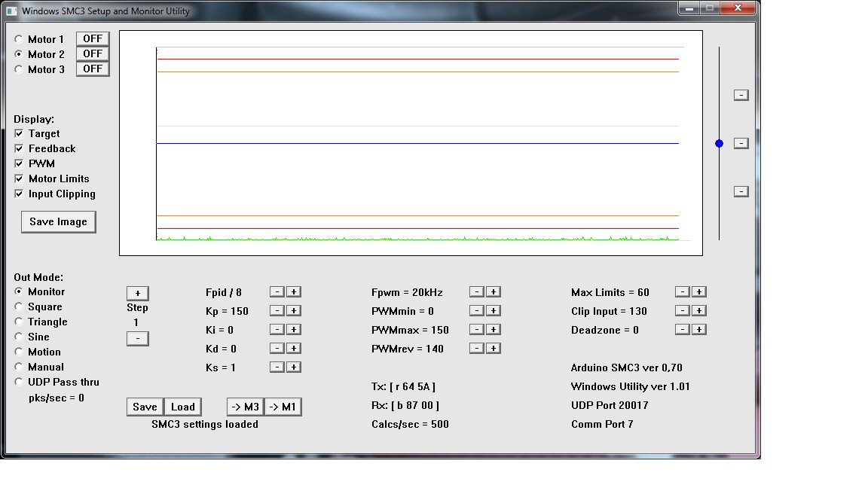
Task: Increase Step size with plus button
Action: click(137, 293)
